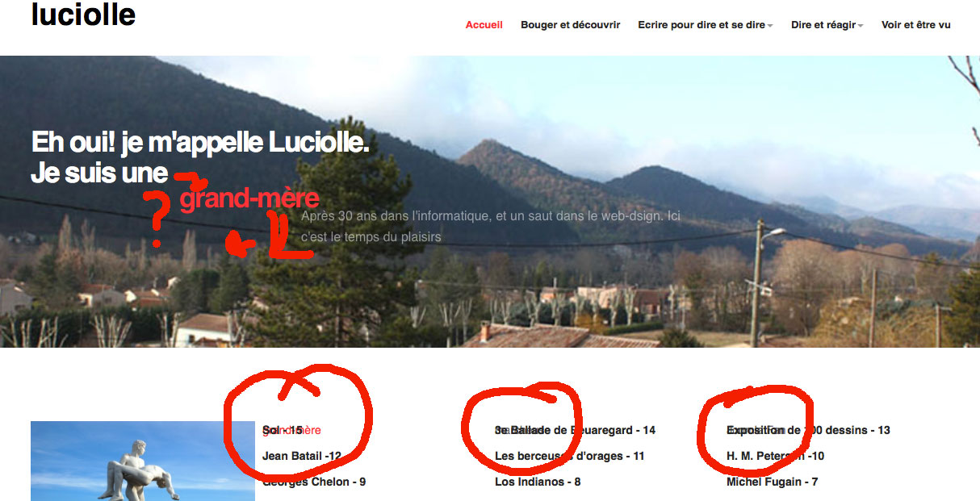Open the Georges Chelon - 9 link
980x501 pixels.
pyautogui.click(x=314, y=482)
